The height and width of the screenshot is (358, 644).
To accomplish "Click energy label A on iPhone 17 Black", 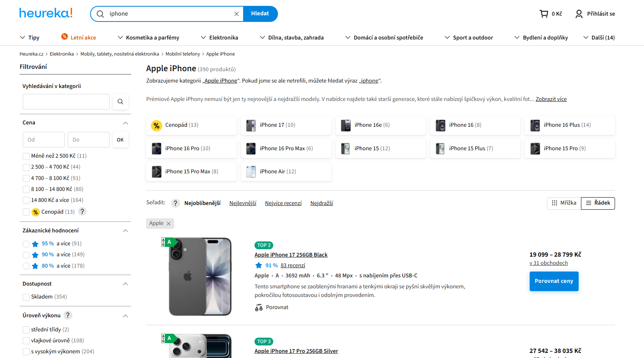I will (169, 242).
